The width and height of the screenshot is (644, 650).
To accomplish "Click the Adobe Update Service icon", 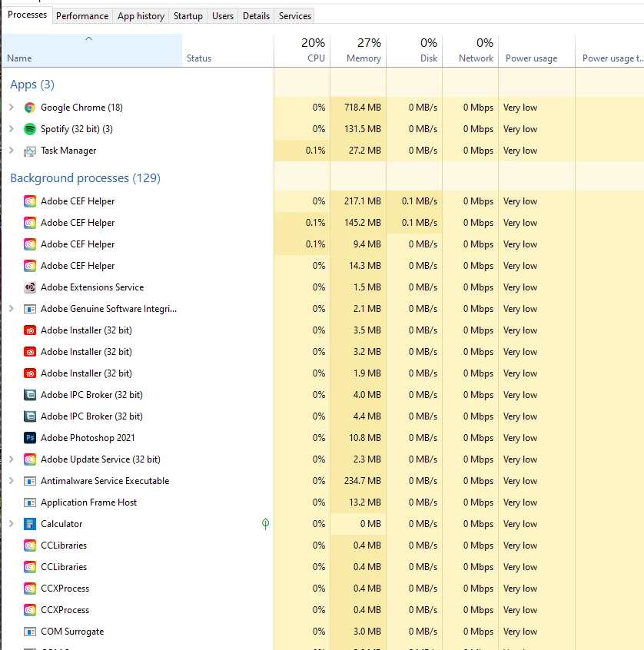I will tap(30, 459).
